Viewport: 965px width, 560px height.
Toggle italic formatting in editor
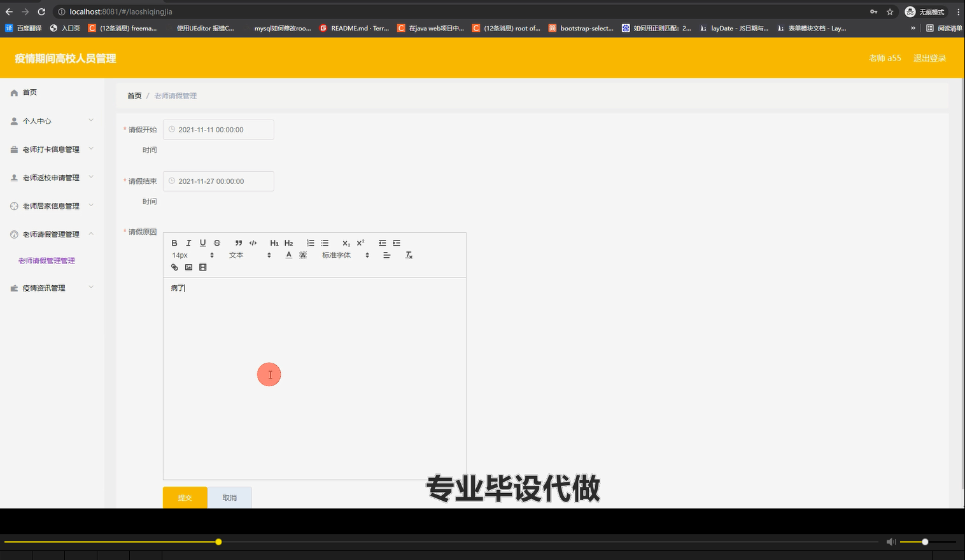188,243
